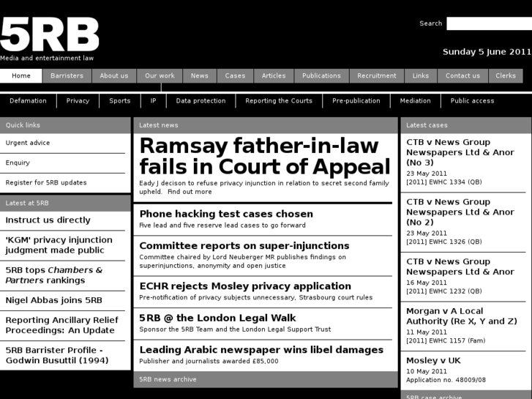Select Defamation in the sub-navigation

28,101
